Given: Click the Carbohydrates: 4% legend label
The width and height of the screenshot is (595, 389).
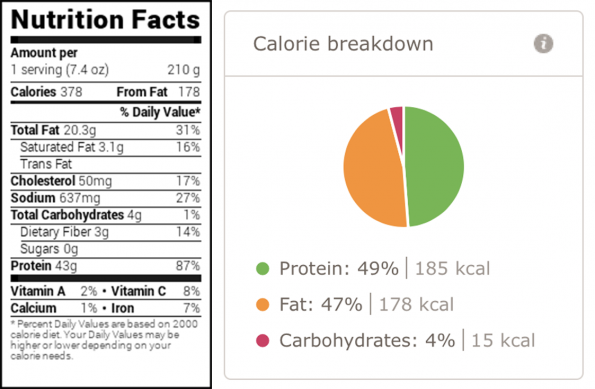Looking at the screenshot, I should 367,340.
